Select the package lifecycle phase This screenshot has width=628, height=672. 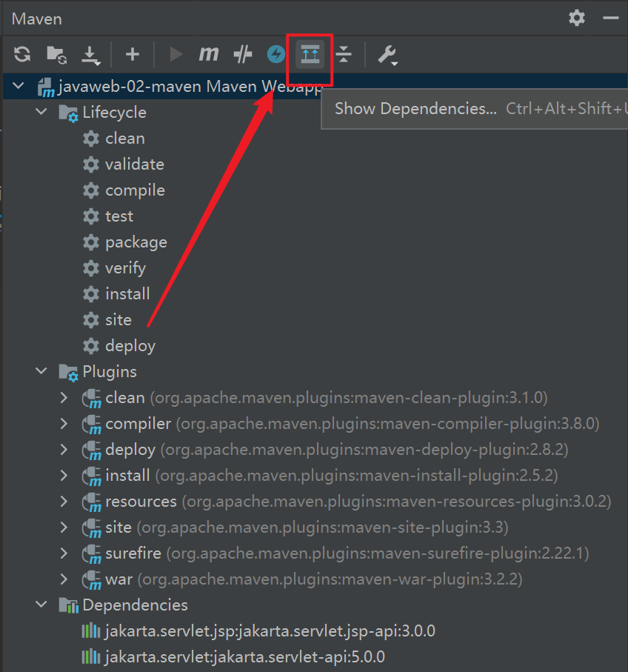(136, 242)
